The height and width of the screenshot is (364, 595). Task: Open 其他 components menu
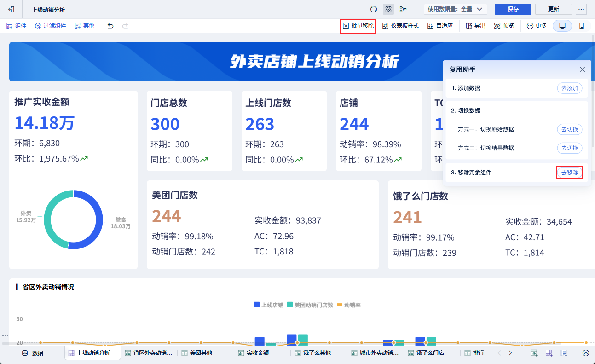point(84,26)
